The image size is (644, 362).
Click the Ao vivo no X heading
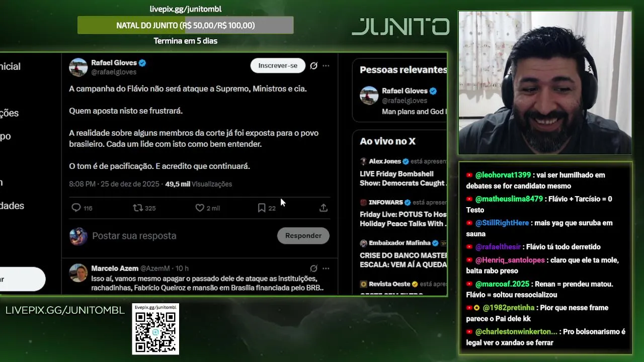click(387, 141)
